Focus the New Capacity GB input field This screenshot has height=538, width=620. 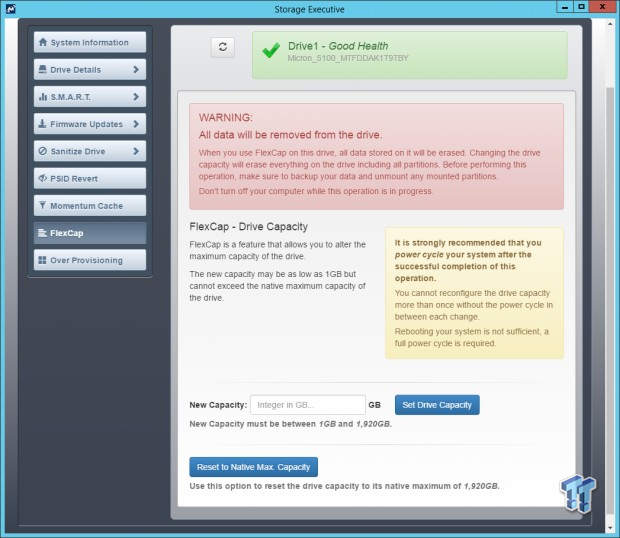click(x=308, y=405)
